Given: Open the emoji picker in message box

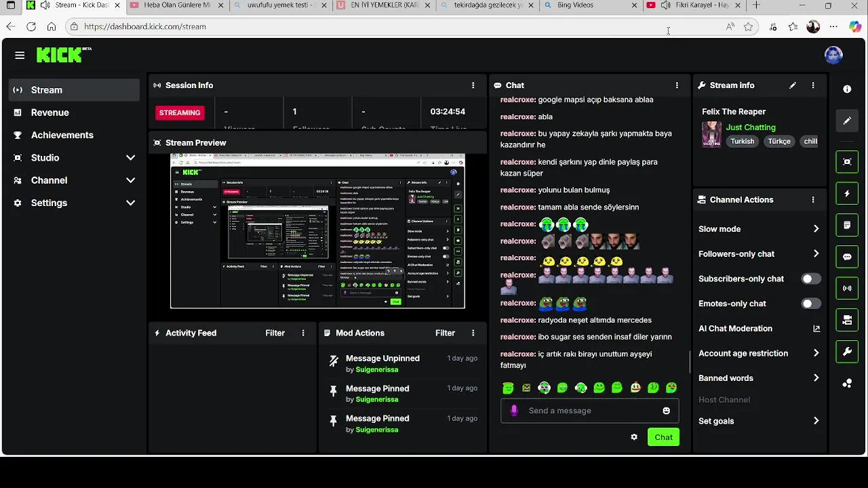Looking at the screenshot, I should pos(666,411).
